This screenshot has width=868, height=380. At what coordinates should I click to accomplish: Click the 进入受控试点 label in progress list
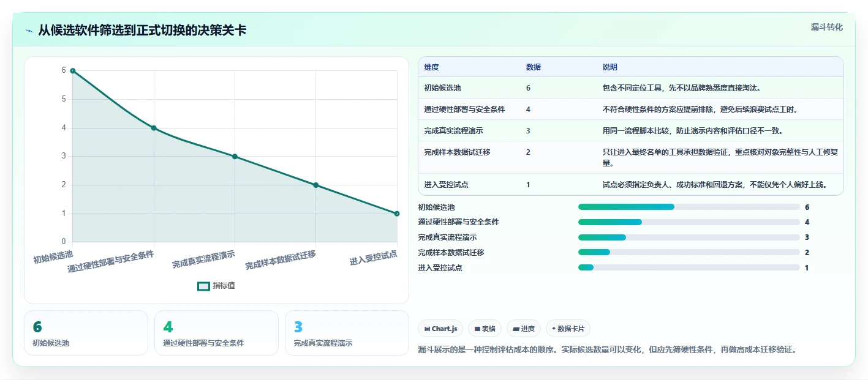coord(440,268)
